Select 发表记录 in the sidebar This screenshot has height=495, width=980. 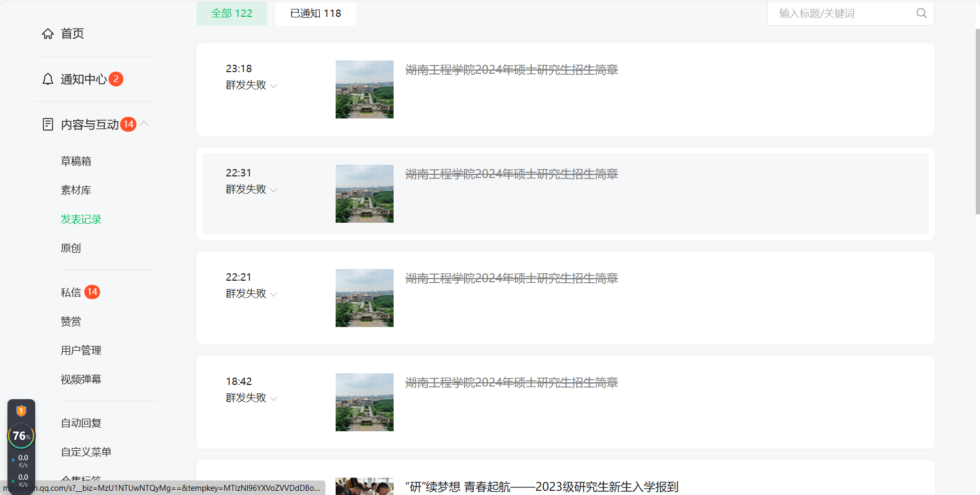(81, 219)
